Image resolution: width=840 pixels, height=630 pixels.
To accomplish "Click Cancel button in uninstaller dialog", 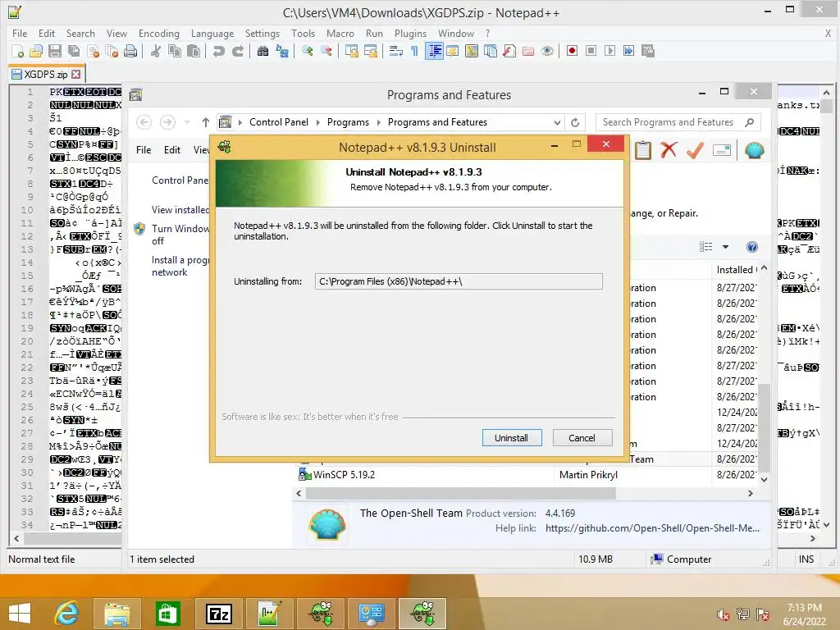I will [582, 438].
